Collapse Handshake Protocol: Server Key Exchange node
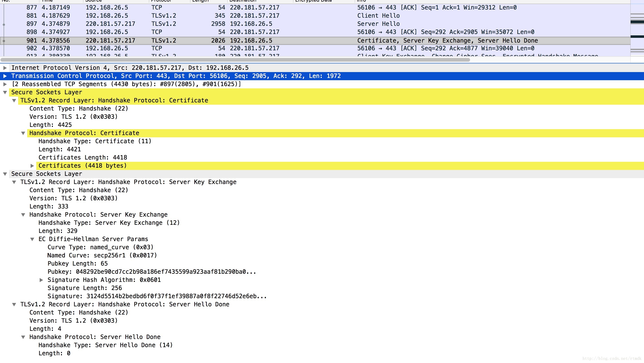 (23, 215)
